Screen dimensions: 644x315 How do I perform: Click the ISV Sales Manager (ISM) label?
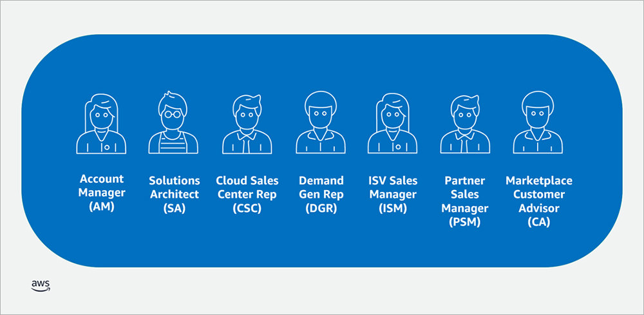point(393,194)
